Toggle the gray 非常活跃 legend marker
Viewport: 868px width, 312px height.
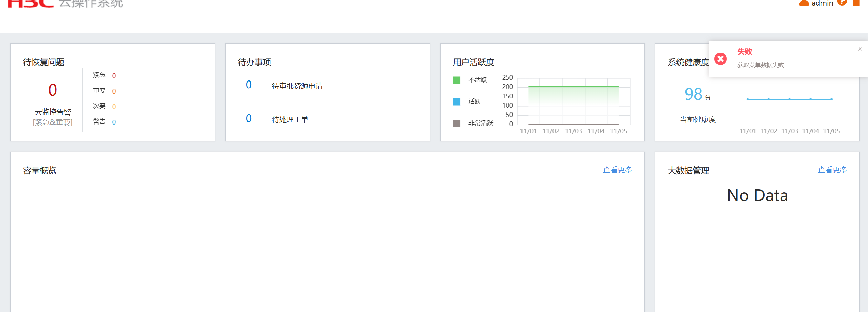pos(456,123)
